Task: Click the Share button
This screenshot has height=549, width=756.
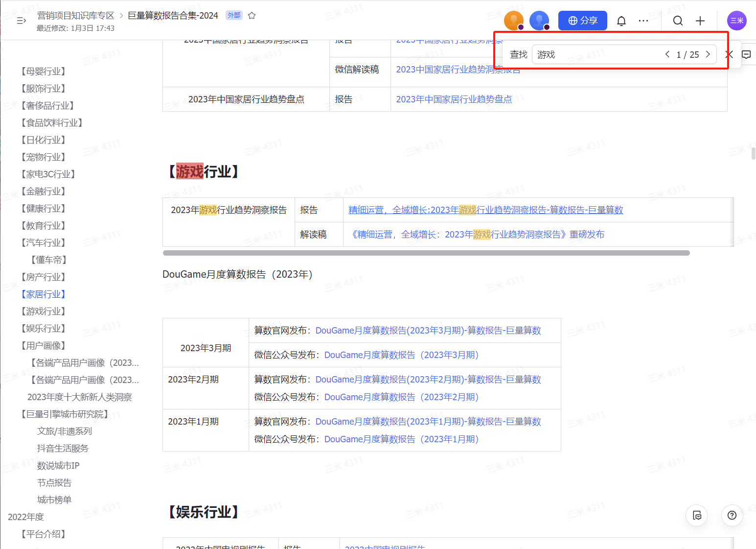Action: tap(583, 21)
